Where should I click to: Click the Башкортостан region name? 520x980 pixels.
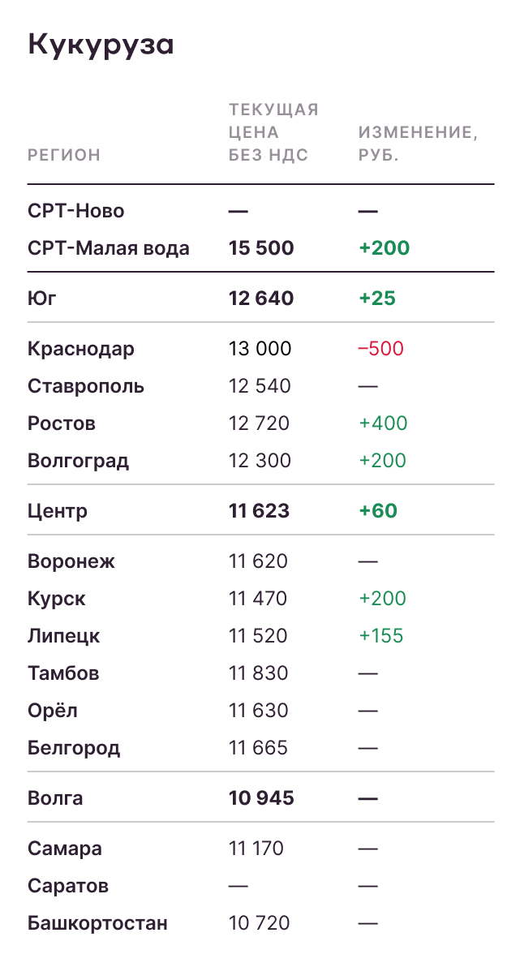97,923
